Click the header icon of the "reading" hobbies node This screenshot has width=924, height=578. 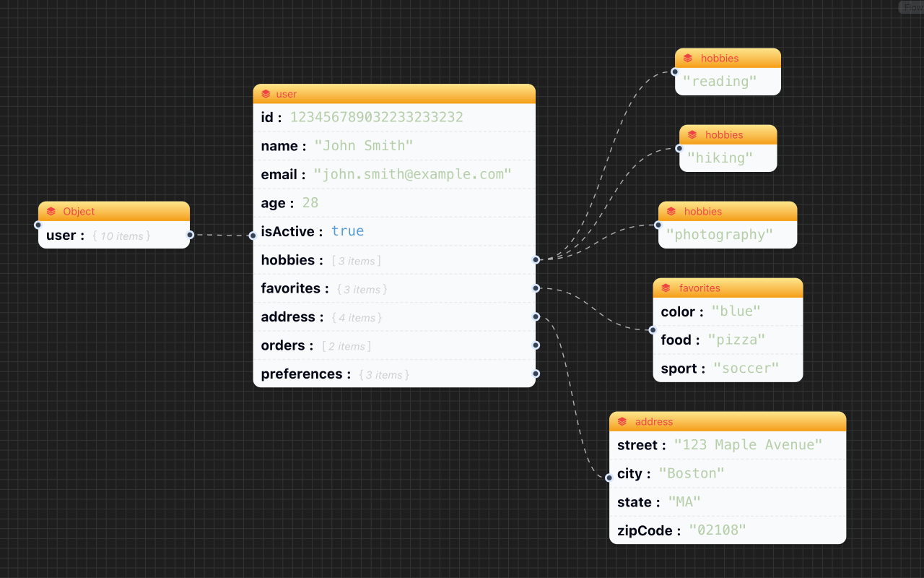tap(688, 59)
